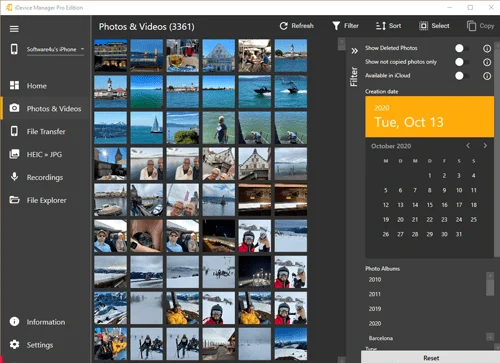Viewport: 500px width, 363px height.
Task: Click the Copy toolbar button
Action: (480, 26)
